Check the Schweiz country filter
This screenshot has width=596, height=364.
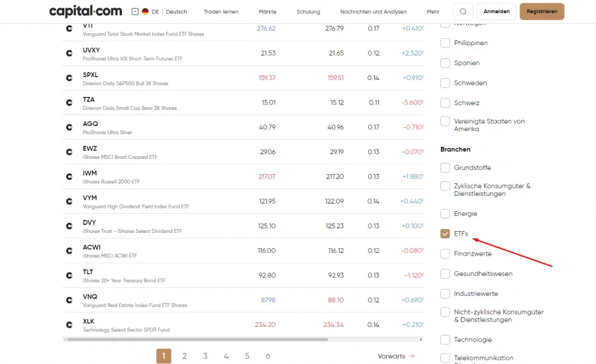445,103
